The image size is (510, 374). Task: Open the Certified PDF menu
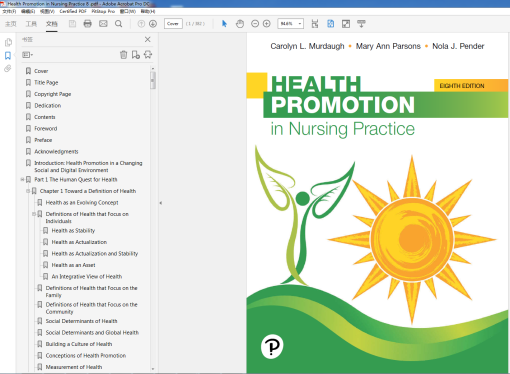[x=73, y=11]
